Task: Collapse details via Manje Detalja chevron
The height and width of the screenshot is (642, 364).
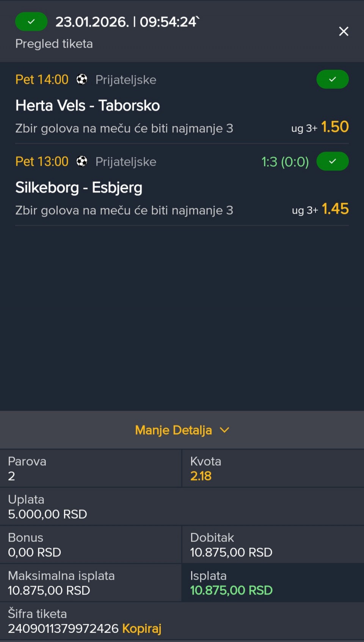Action: pyautogui.click(x=224, y=430)
